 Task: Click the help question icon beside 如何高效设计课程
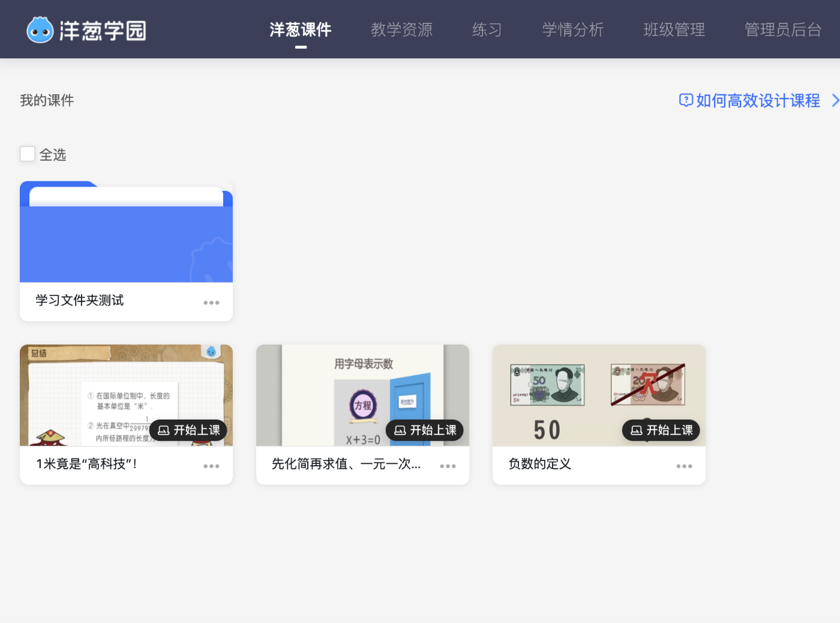point(685,100)
